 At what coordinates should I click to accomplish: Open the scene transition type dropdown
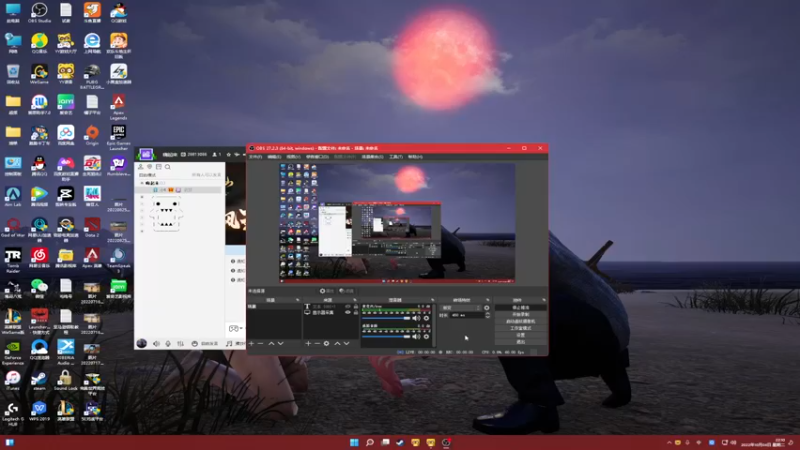[462, 308]
